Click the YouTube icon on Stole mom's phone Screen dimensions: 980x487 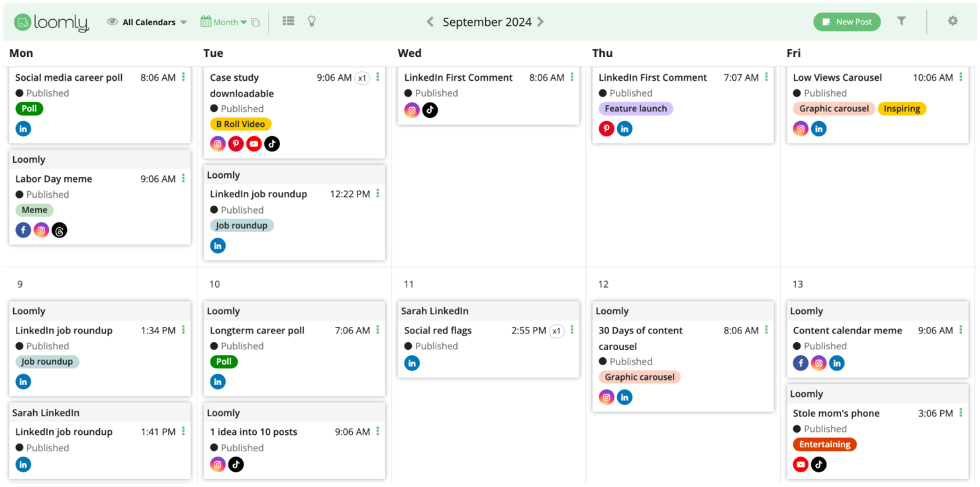tap(801, 464)
